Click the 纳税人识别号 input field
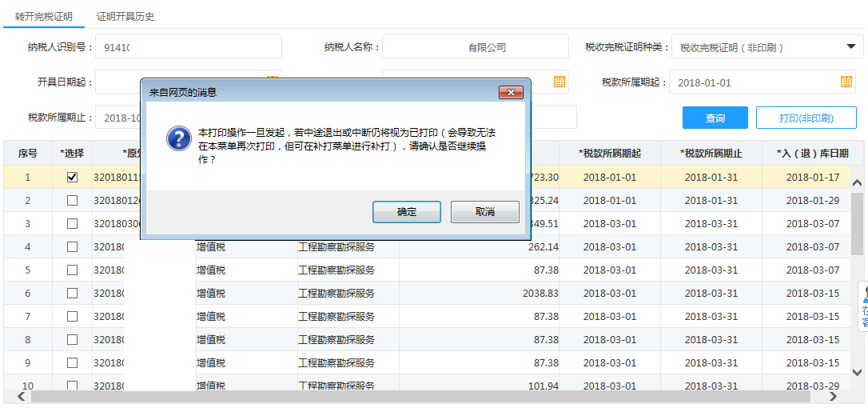 pos(188,47)
